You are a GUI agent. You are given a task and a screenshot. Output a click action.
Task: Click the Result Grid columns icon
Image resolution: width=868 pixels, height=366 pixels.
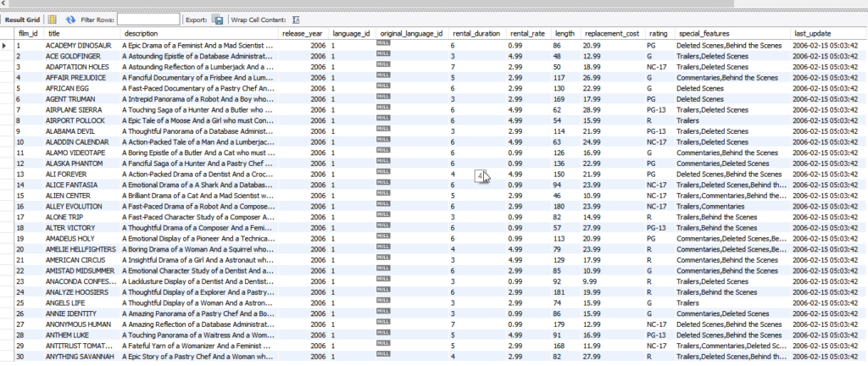point(52,19)
